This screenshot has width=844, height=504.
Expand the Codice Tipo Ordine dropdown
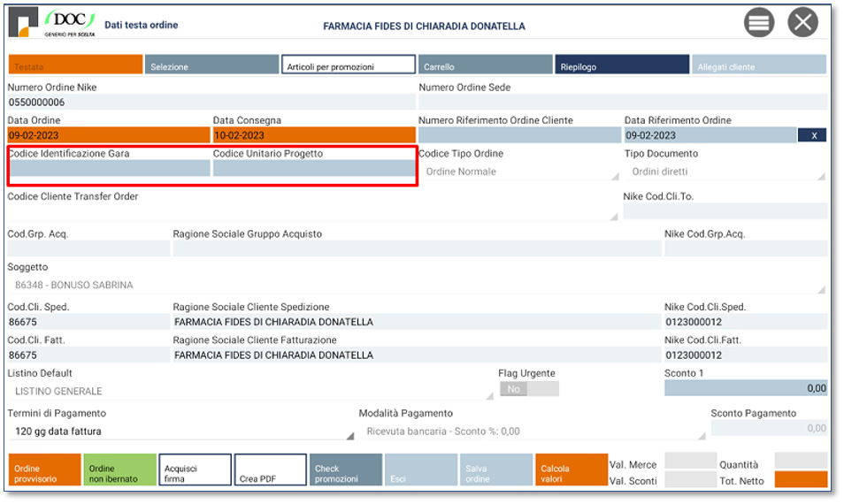519,172
